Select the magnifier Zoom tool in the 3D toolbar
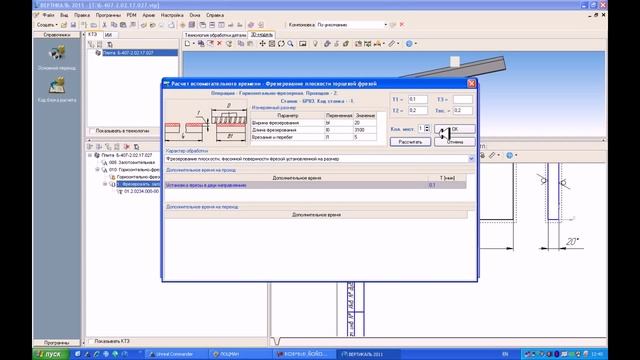The image size is (640, 360). (x=291, y=44)
